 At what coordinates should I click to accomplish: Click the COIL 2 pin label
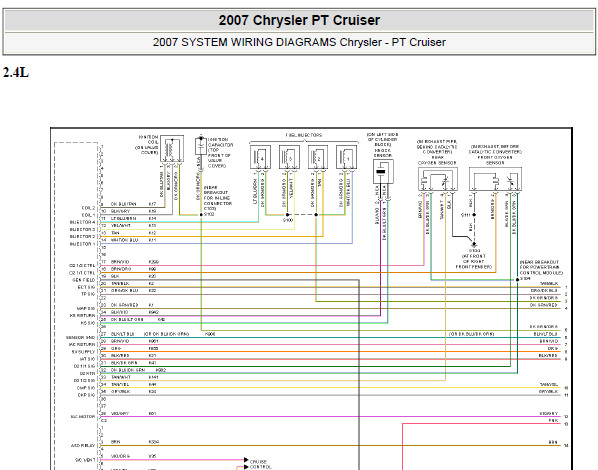88,208
